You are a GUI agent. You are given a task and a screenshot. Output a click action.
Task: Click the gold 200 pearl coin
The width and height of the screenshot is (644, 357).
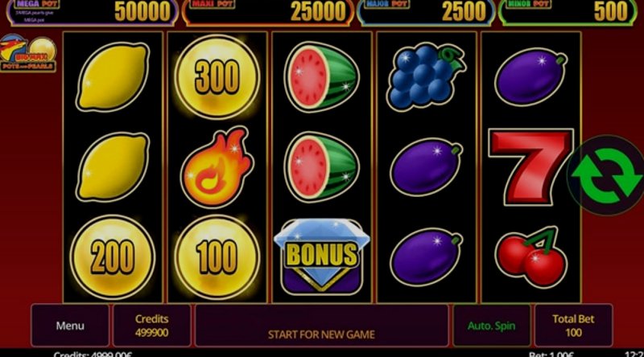point(113,257)
